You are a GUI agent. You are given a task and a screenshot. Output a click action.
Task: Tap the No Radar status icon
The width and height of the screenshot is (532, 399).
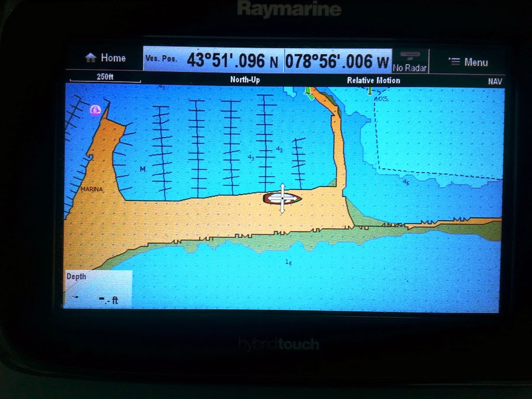point(410,61)
